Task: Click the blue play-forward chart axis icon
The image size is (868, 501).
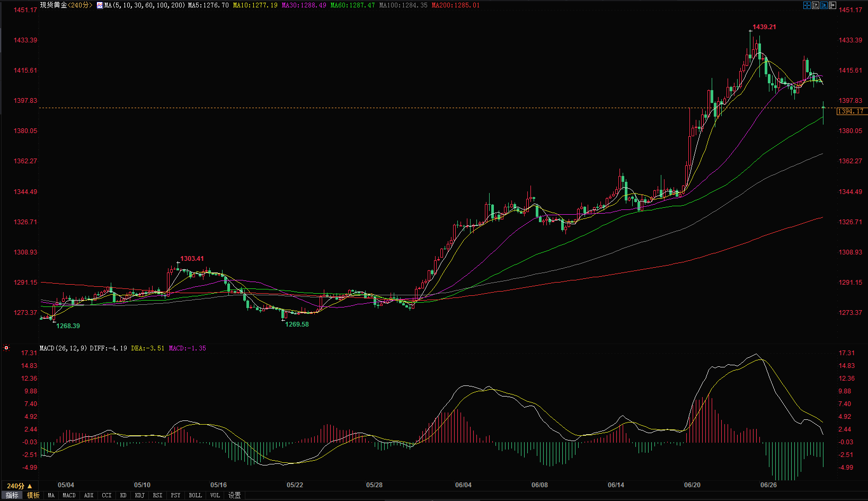Action: (824, 5)
